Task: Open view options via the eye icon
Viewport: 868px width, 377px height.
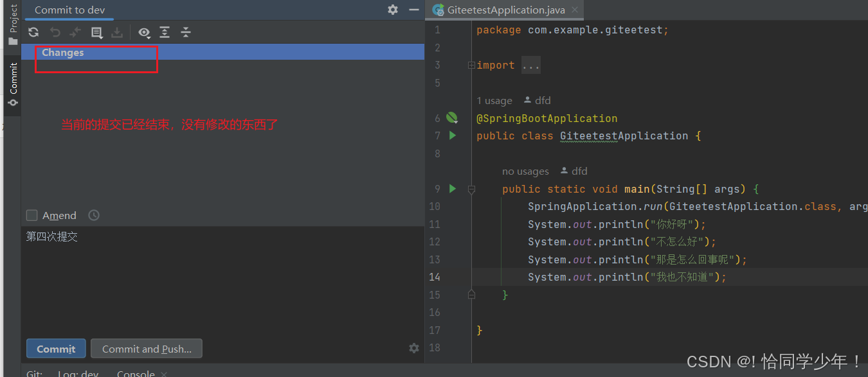Action: pyautogui.click(x=144, y=32)
